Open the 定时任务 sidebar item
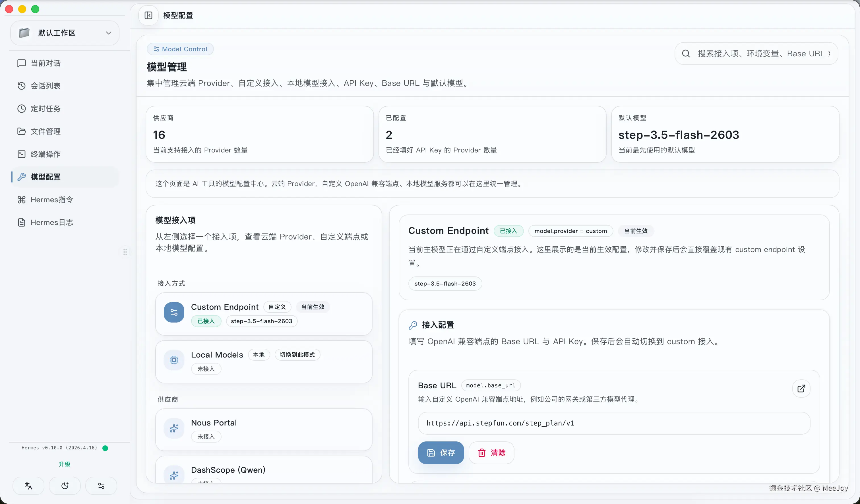The image size is (860, 504). tap(46, 109)
